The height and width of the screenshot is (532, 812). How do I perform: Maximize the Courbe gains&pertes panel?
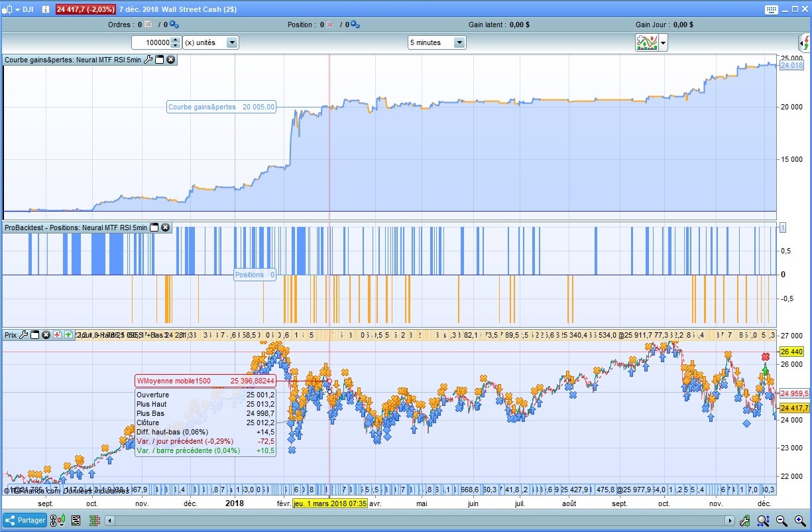pos(159,60)
